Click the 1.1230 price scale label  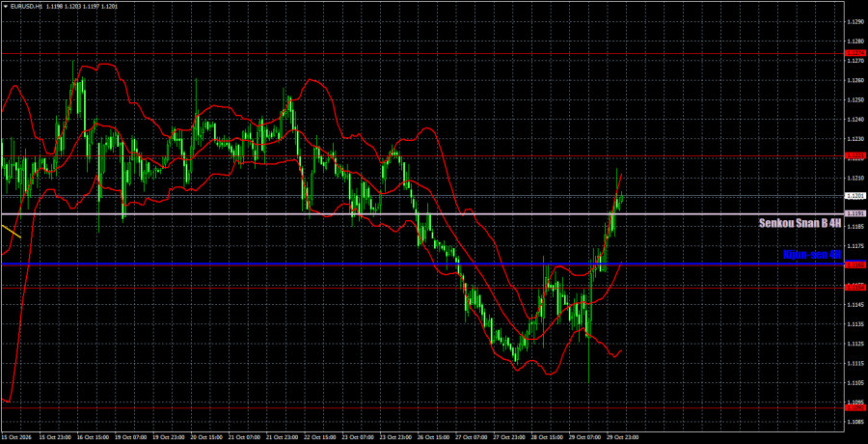[855, 139]
